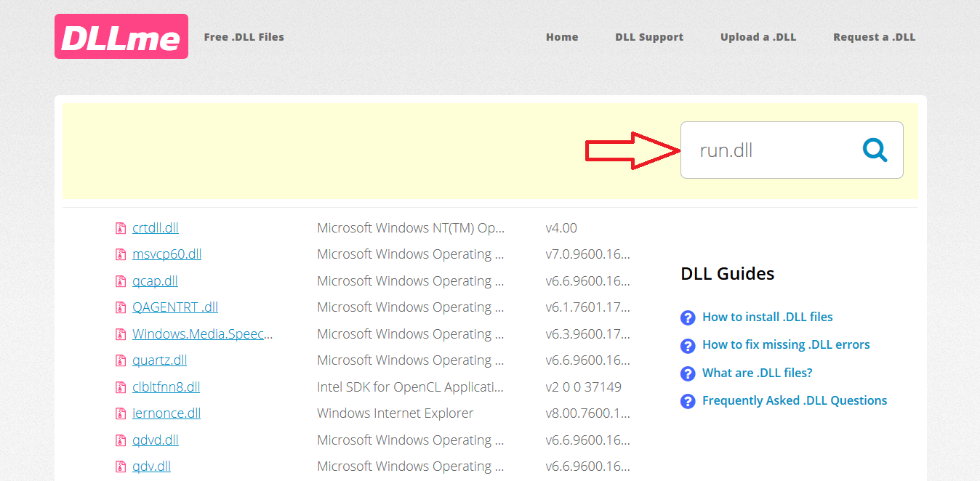Open the Request a .DLL page
The width and height of the screenshot is (980, 481).
pos(875,36)
